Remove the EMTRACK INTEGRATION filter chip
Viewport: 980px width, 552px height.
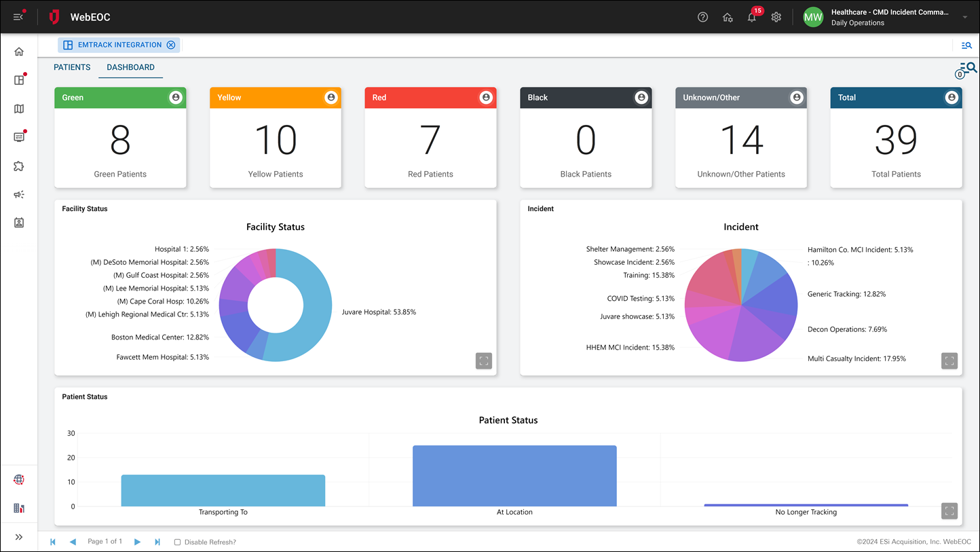171,44
